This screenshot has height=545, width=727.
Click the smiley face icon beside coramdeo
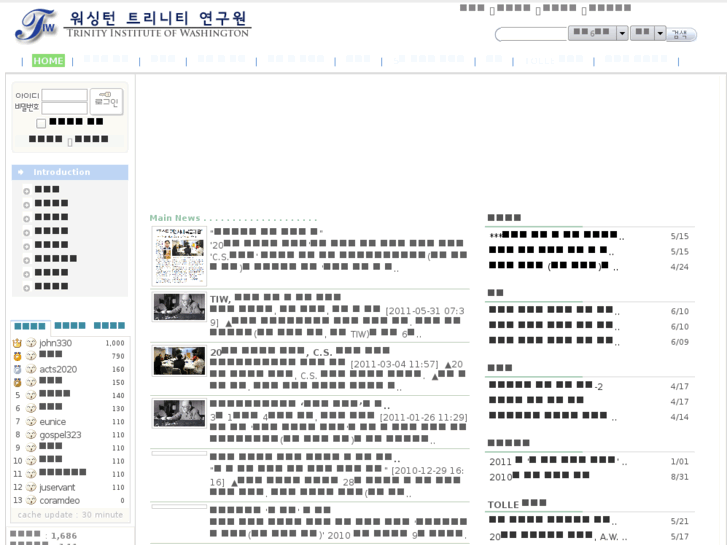click(x=31, y=500)
